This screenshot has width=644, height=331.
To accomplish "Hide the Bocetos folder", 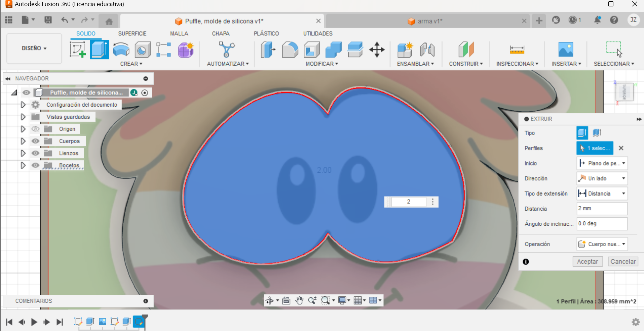I will (x=35, y=165).
